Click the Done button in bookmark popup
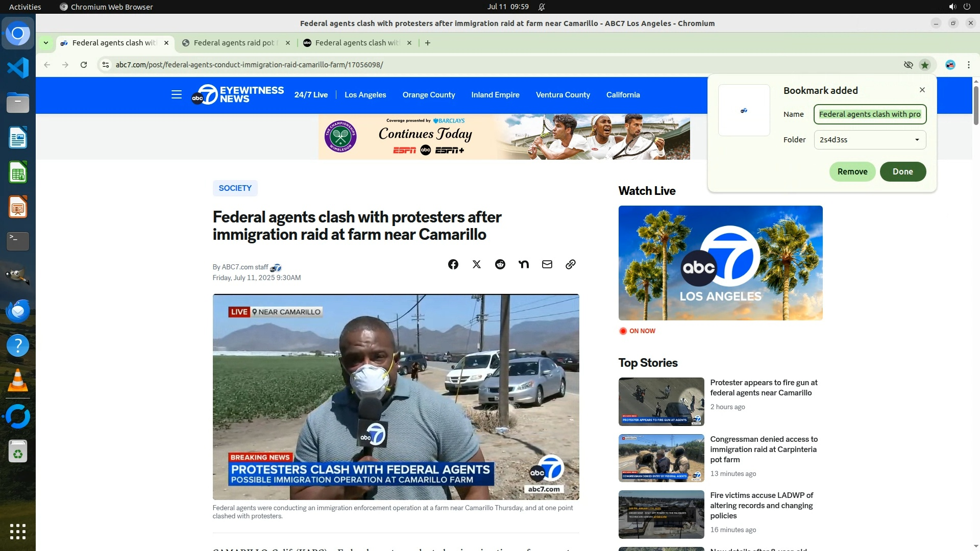Viewport: 980px width, 551px height. point(902,171)
